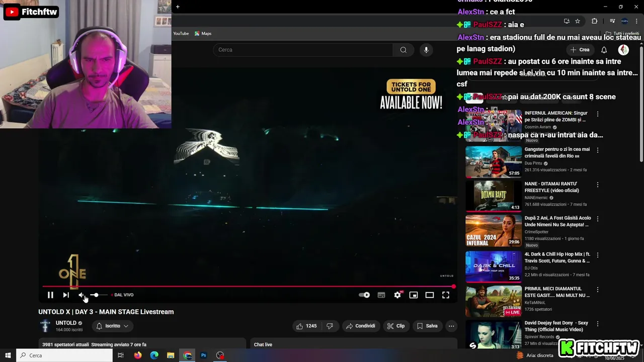
Task: Open David Deejay Sexy Thing video title
Action: (556, 326)
